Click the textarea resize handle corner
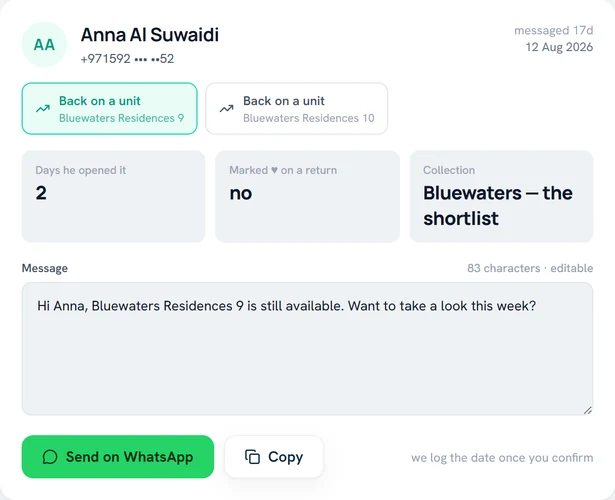 pos(587,410)
